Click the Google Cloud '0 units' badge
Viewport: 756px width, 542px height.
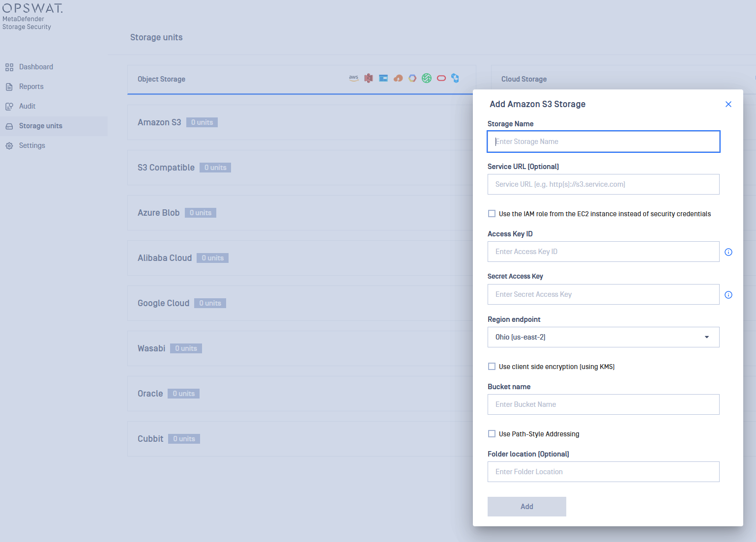point(210,303)
